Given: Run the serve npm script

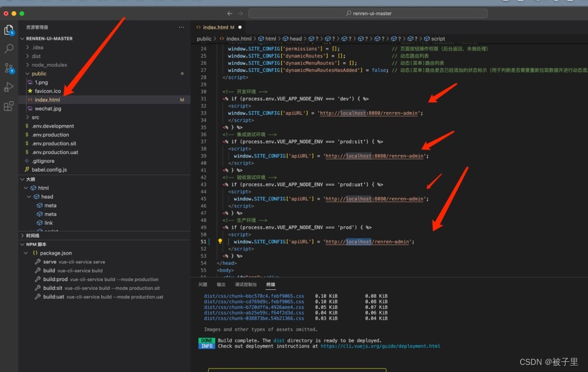Looking at the screenshot, I should point(49,262).
